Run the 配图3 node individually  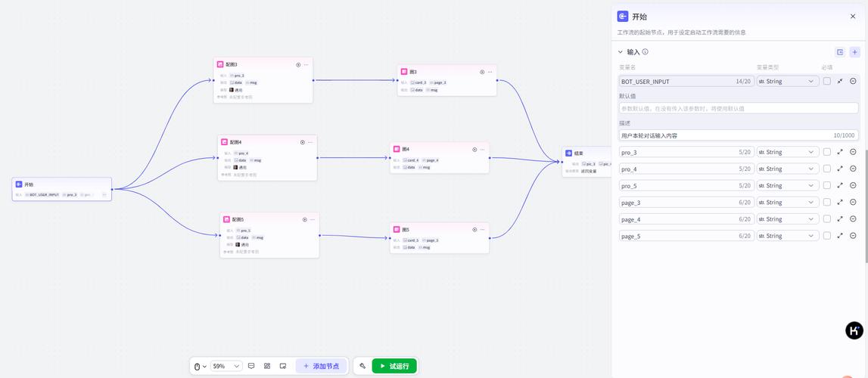click(298, 65)
